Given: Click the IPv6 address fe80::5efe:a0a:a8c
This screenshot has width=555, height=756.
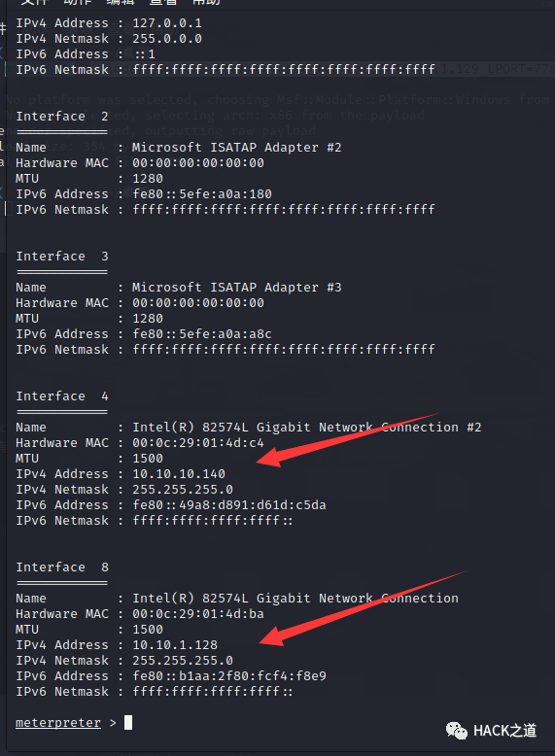Looking at the screenshot, I should [202, 334].
